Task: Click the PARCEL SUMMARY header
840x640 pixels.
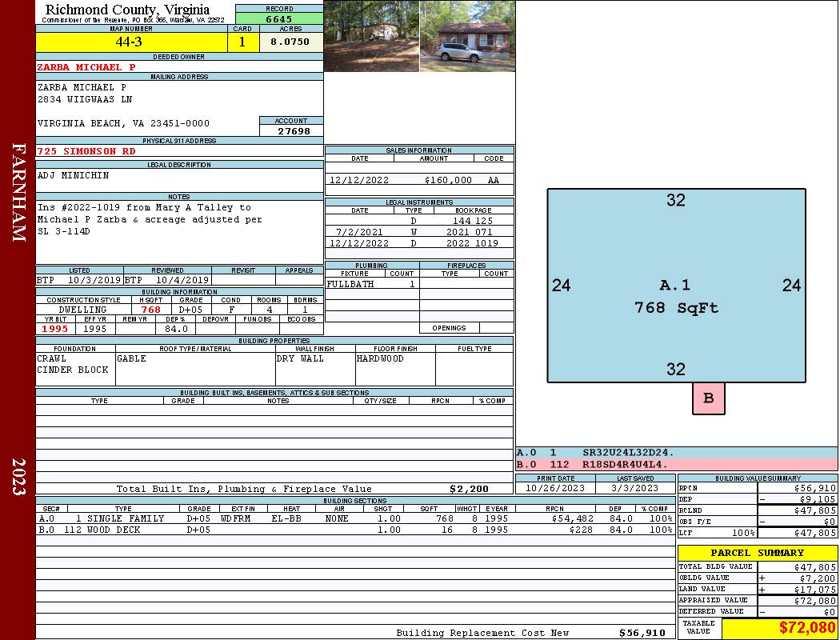Action: tap(757, 553)
